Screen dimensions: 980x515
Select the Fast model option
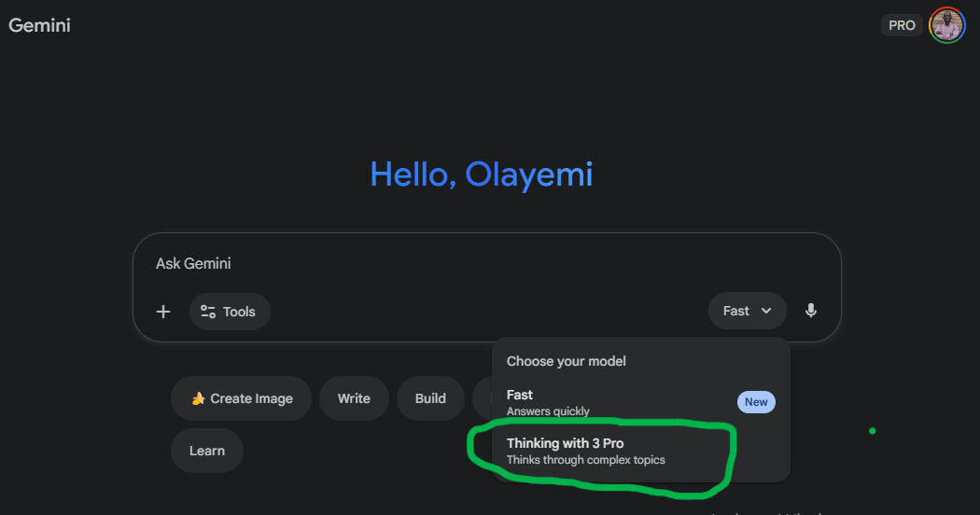(560, 402)
